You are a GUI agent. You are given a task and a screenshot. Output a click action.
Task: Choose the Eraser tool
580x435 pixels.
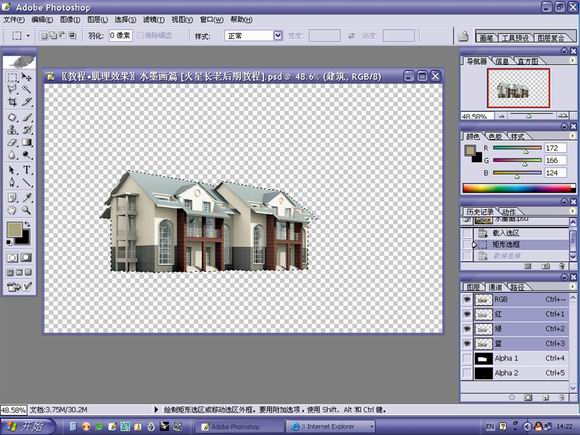(12, 142)
